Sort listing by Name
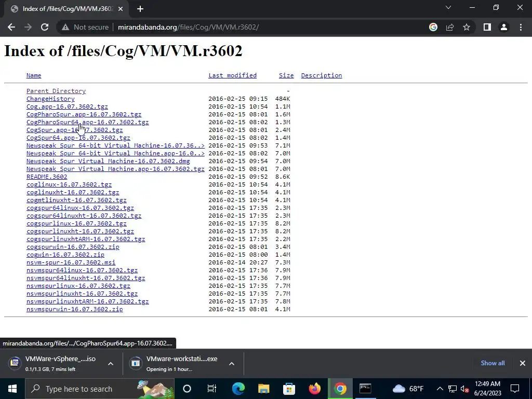The width and height of the screenshot is (532, 399). pyautogui.click(x=34, y=75)
